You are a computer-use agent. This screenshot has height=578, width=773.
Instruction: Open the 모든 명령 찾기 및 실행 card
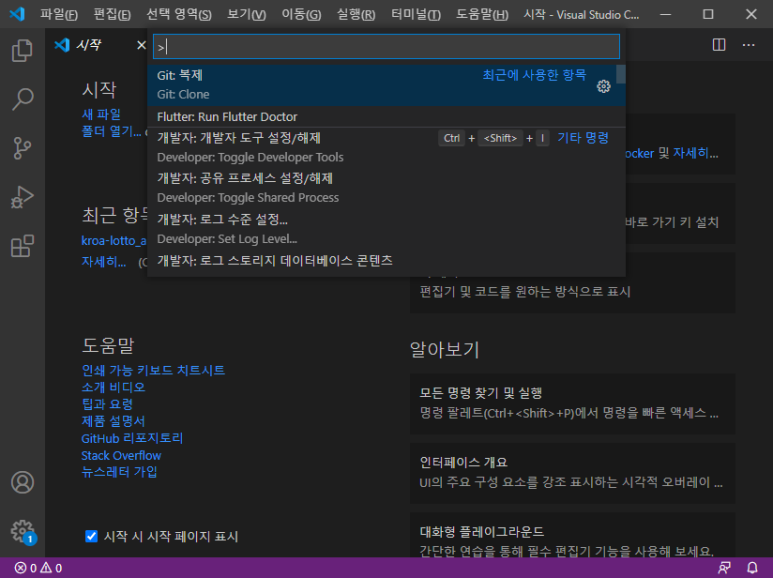572,403
